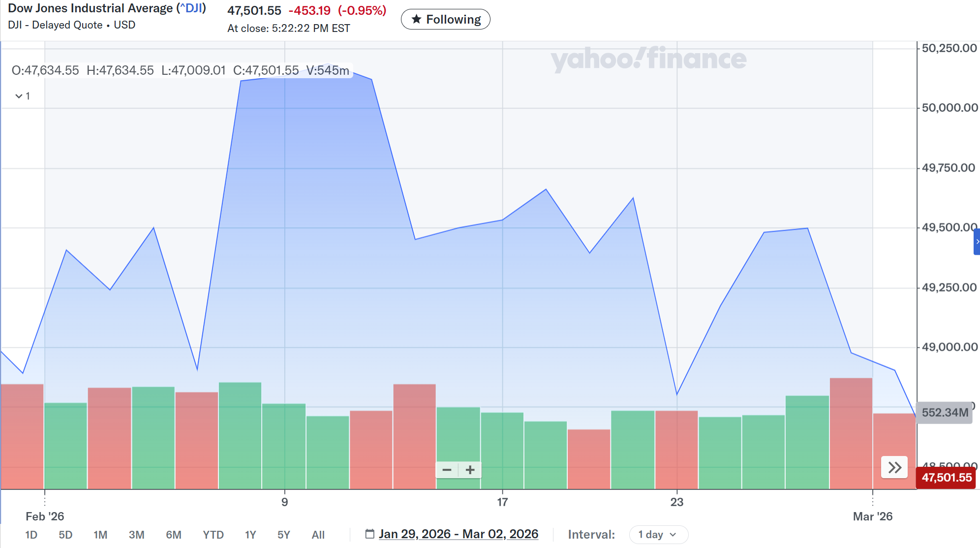This screenshot has width=980, height=548.
Task: Switch to the 1M range
Action: pyautogui.click(x=100, y=535)
